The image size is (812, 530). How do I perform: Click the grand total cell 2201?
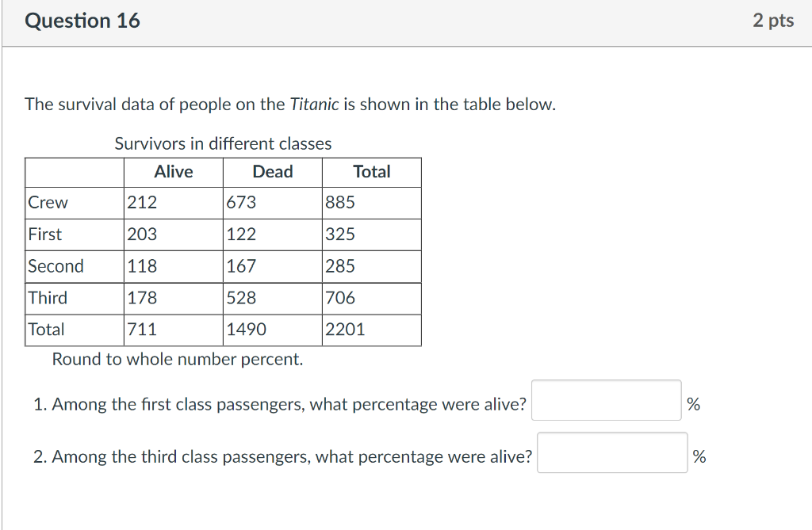(x=372, y=330)
